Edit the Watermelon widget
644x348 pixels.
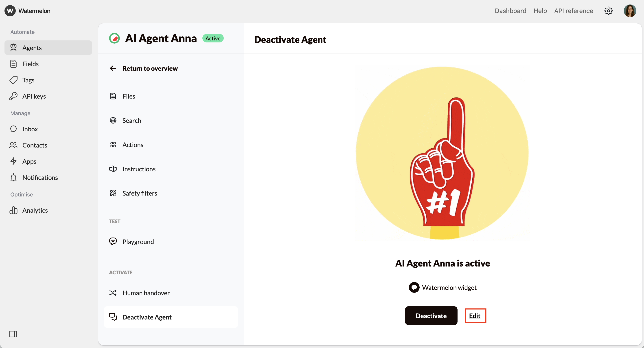click(475, 316)
